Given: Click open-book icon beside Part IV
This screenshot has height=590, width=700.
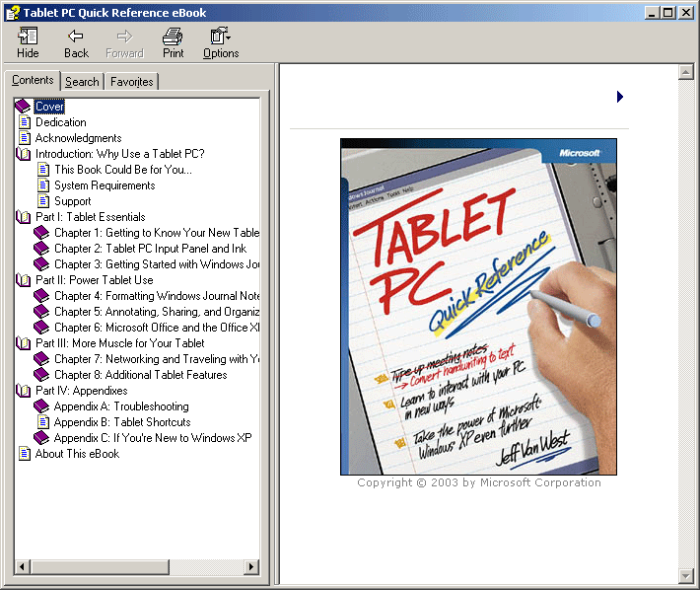Looking at the screenshot, I should 24,391.
